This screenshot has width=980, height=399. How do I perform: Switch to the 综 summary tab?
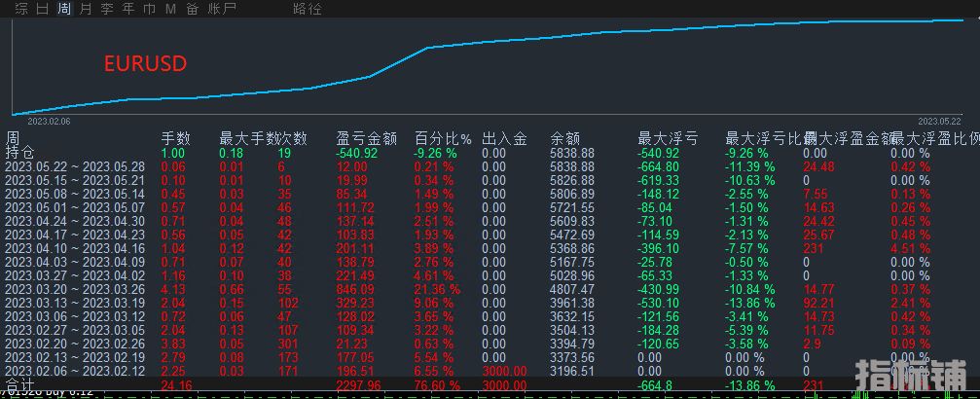(21, 9)
